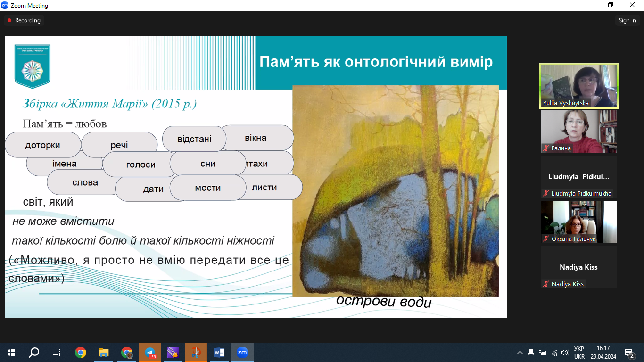Viewport: 644px width, 362px height.
Task: Open Telegram from the taskbar
Action: click(150, 353)
